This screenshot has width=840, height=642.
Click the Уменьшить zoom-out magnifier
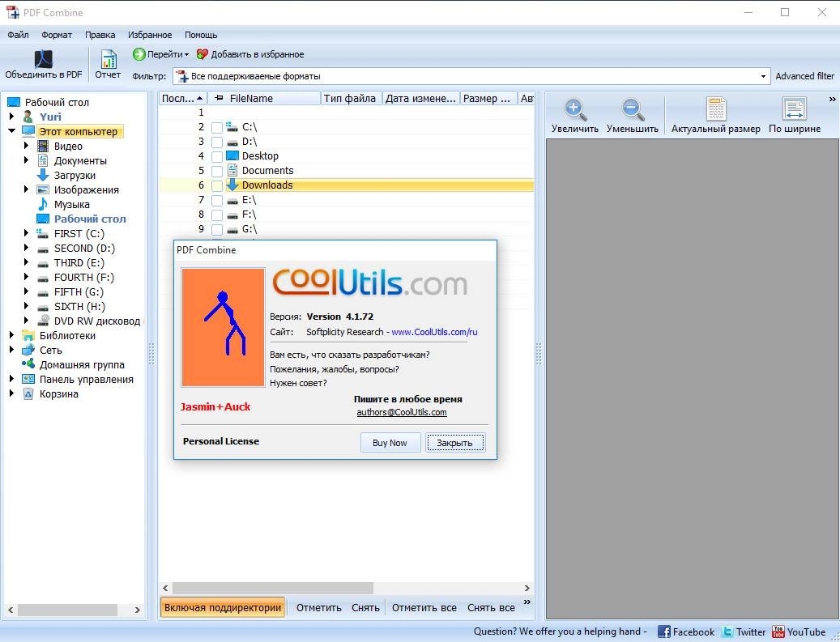632,109
